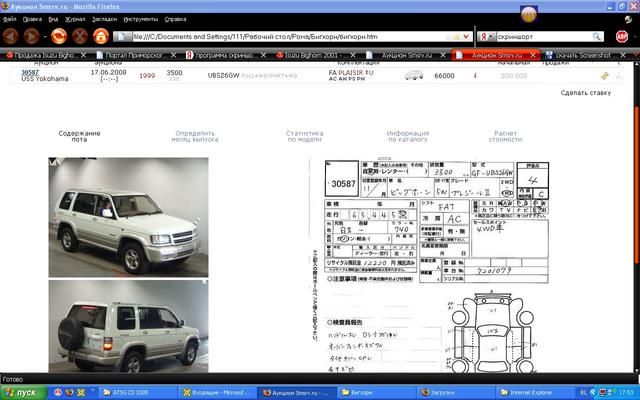
Task: Open lot number 30587 link
Action: click(x=30, y=72)
